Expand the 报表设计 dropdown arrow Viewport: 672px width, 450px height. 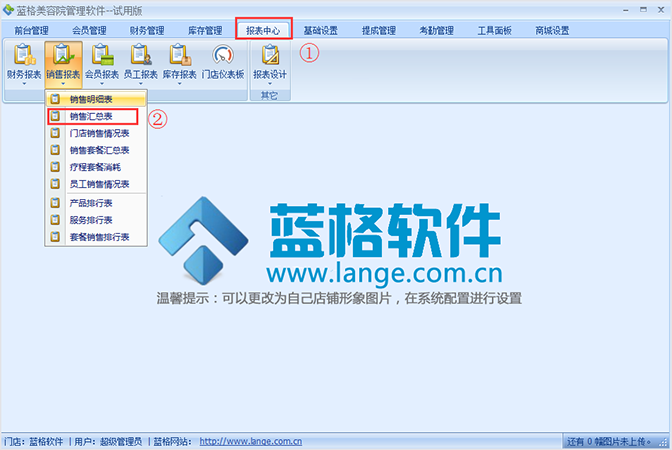point(270,84)
